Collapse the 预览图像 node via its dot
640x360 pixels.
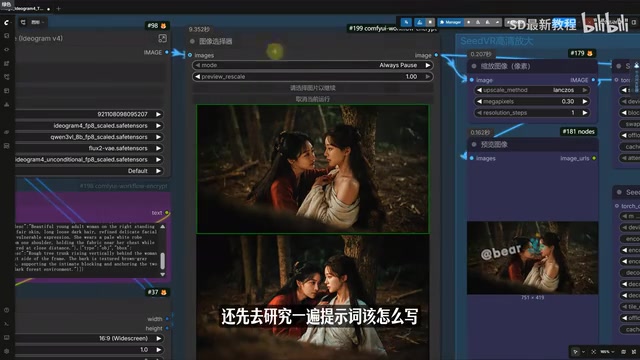coord(474,144)
